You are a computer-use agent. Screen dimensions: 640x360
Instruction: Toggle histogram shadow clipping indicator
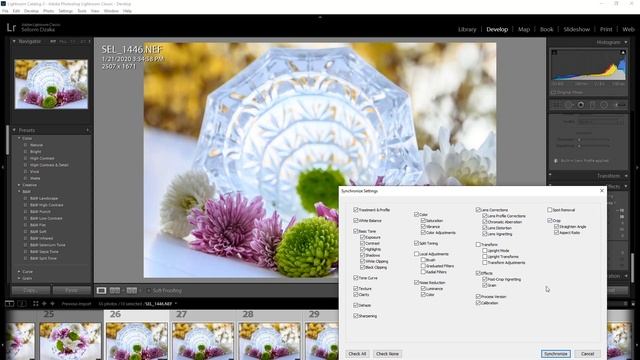554,52
